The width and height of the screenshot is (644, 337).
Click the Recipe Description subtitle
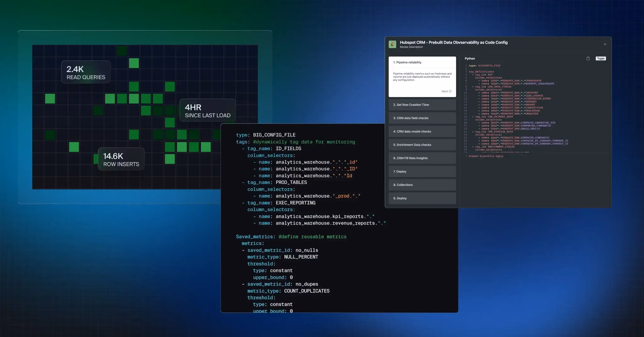pos(411,47)
